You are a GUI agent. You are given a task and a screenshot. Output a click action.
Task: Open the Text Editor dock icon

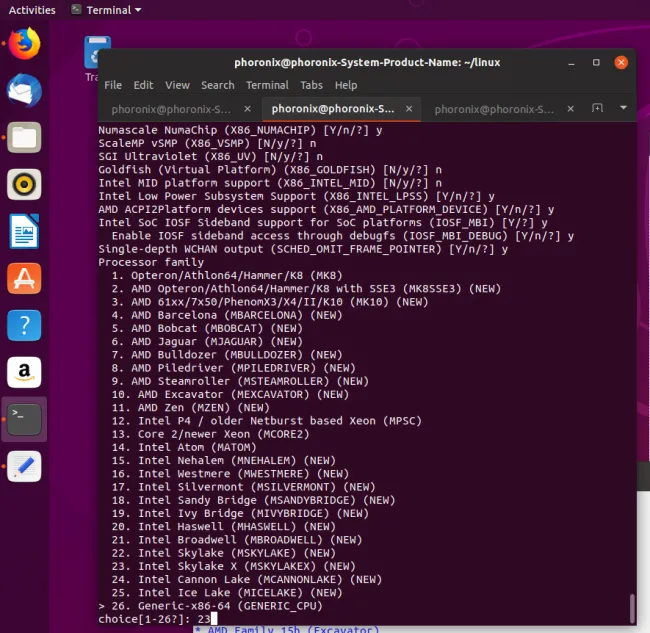pos(24,466)
